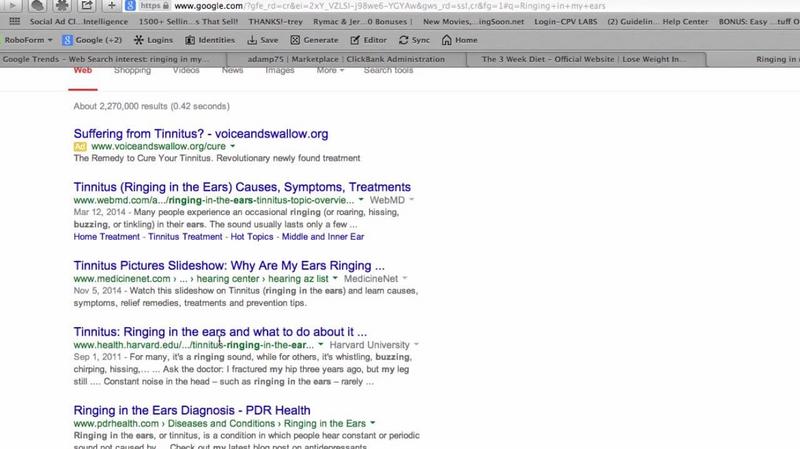The image size is (800, 449).
Task: Open Tinnitus Treatment sitelink
Action: click(185, 237)
